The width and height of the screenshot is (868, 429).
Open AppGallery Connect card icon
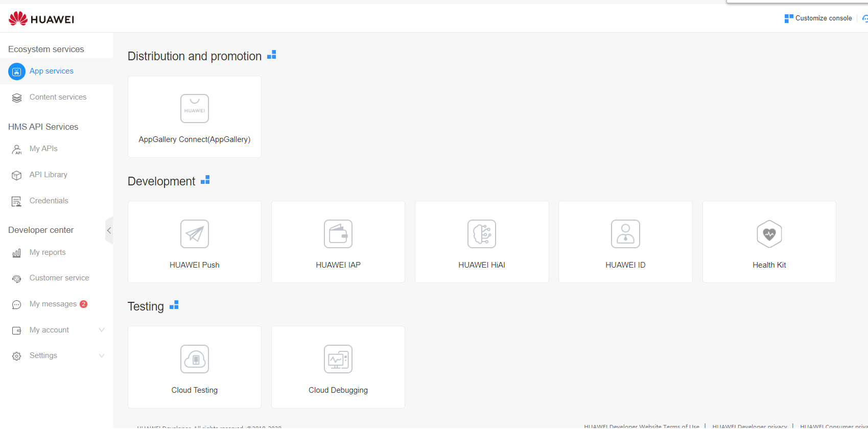[x=195, y=108]
